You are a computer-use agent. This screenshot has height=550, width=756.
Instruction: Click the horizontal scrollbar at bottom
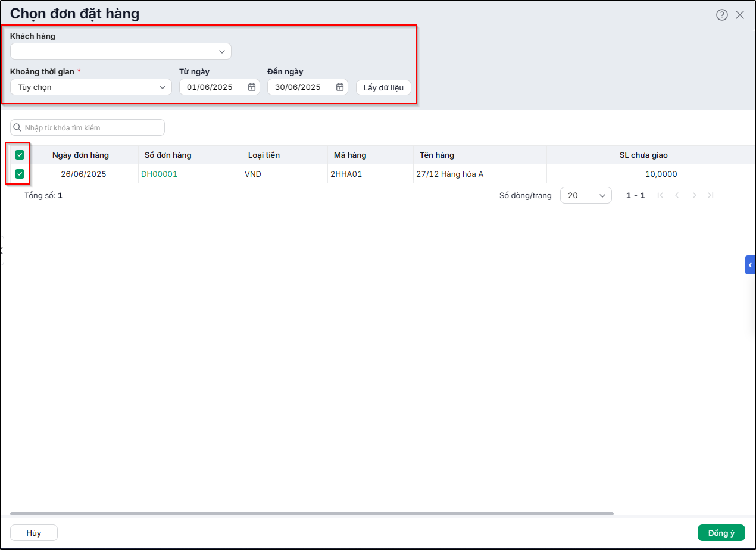312,513
